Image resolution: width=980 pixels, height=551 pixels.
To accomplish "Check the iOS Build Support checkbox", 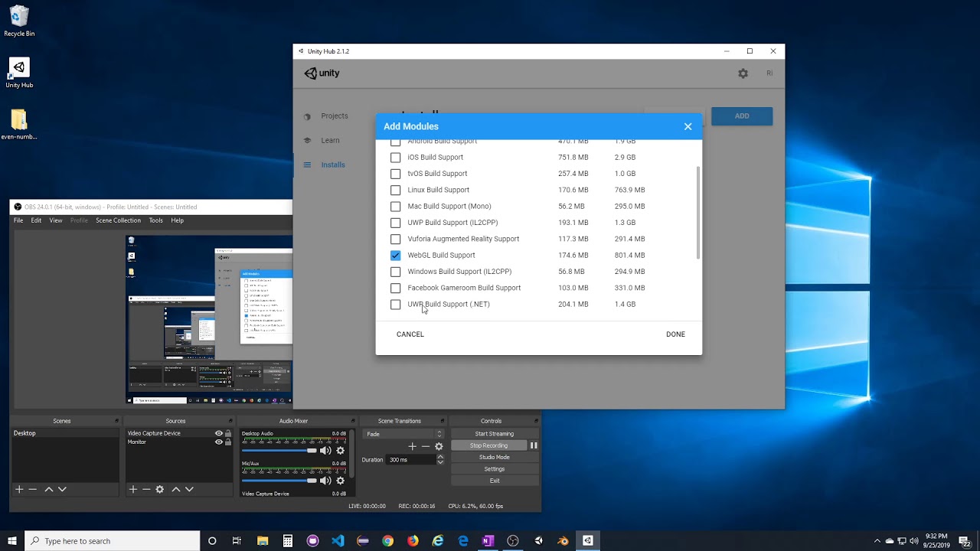I will (395, 158).
